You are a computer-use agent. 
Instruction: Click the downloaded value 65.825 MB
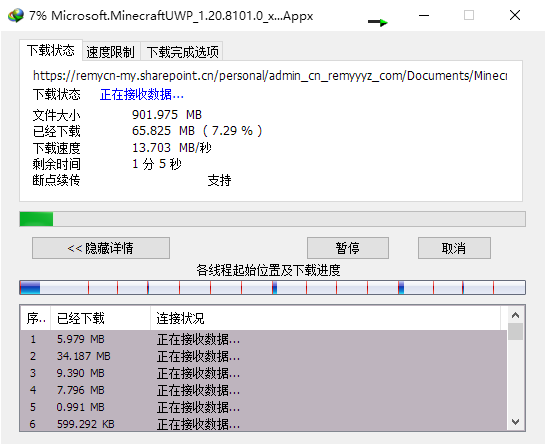pos(197,131)
